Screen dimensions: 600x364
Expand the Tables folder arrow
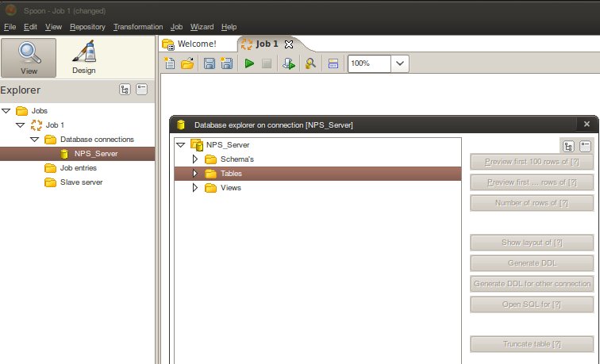[x=195, y=174]
